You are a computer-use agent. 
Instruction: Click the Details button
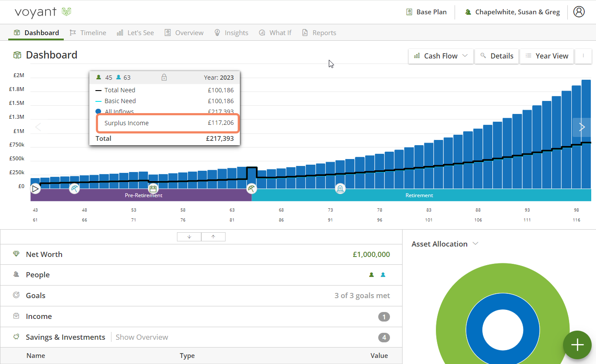(497, 56)
